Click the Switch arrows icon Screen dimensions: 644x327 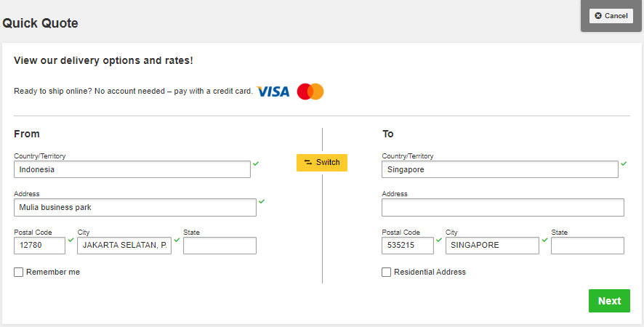(308, 162)
